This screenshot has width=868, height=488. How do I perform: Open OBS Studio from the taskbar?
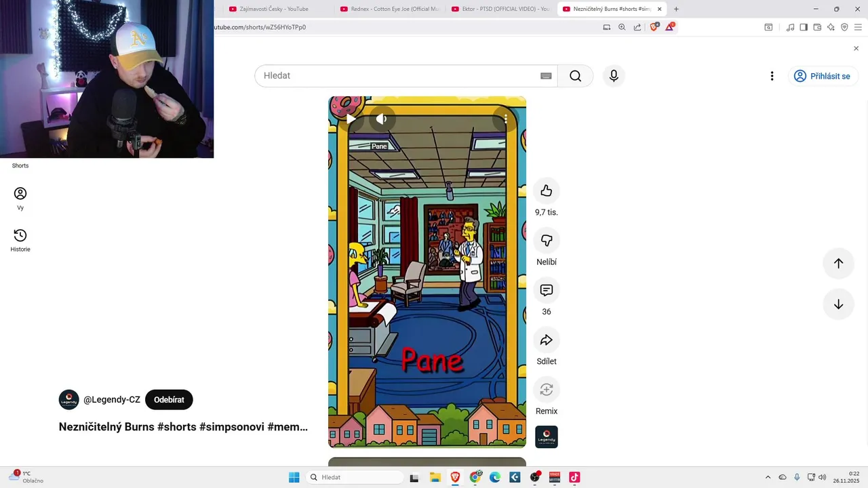tap(535, 477)
